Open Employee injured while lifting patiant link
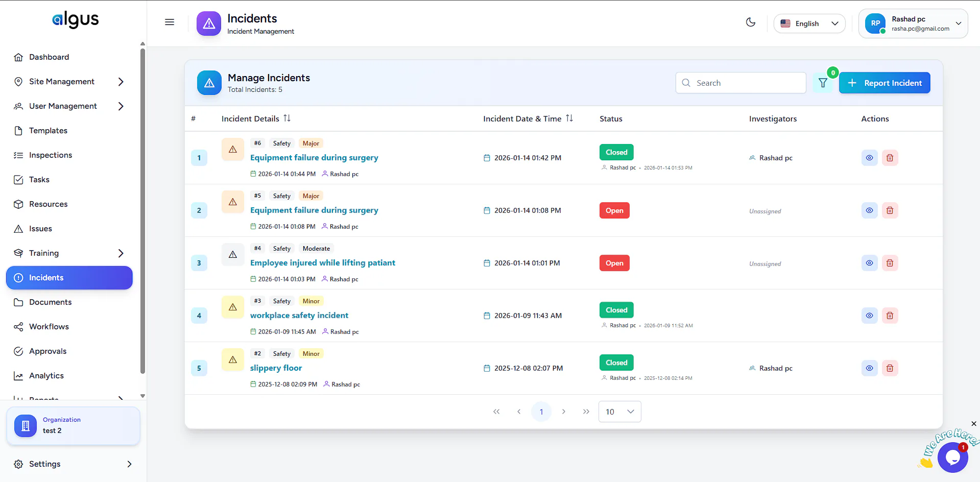Screen dimensions: 980x482 [323, 263]
